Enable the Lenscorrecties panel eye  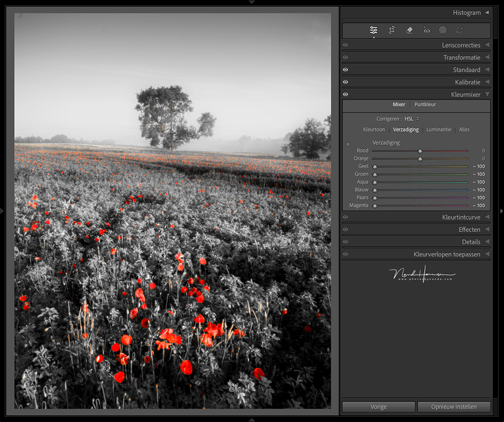click(x=345, y=45)
